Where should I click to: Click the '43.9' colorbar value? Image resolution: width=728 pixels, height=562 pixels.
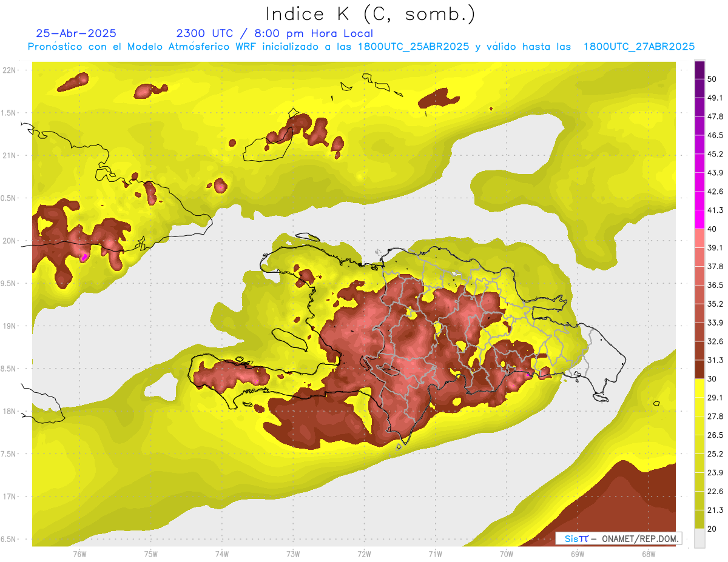pos(715,173)
